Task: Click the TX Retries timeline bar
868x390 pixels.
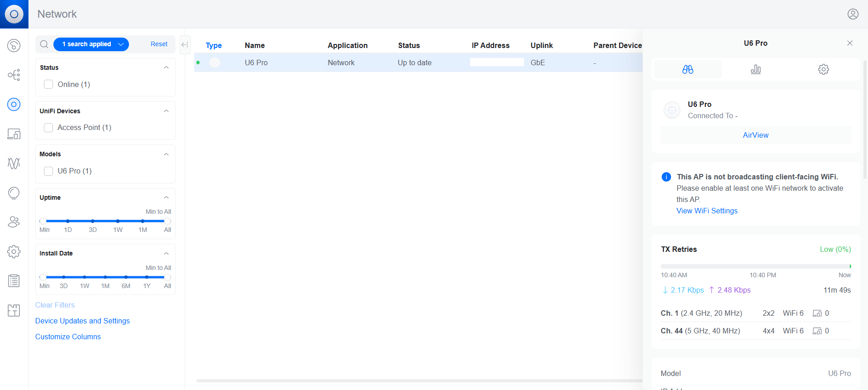Action: (x=756, y=266)
